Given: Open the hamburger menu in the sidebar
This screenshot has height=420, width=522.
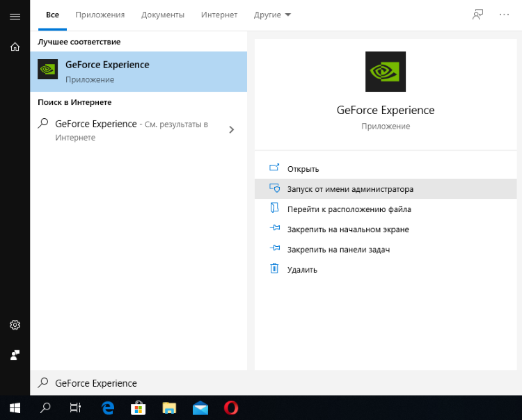Looking at the screenshot, I should (15, 16).
